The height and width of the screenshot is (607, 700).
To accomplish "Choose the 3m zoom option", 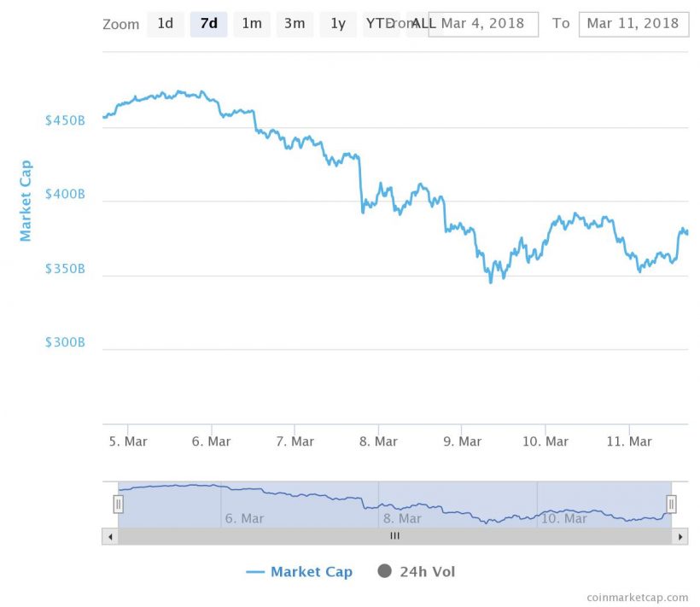I will click(295, 24).
